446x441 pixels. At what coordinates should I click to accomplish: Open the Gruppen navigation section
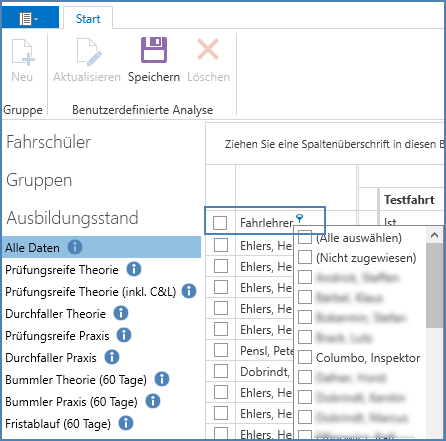point(39,180)
